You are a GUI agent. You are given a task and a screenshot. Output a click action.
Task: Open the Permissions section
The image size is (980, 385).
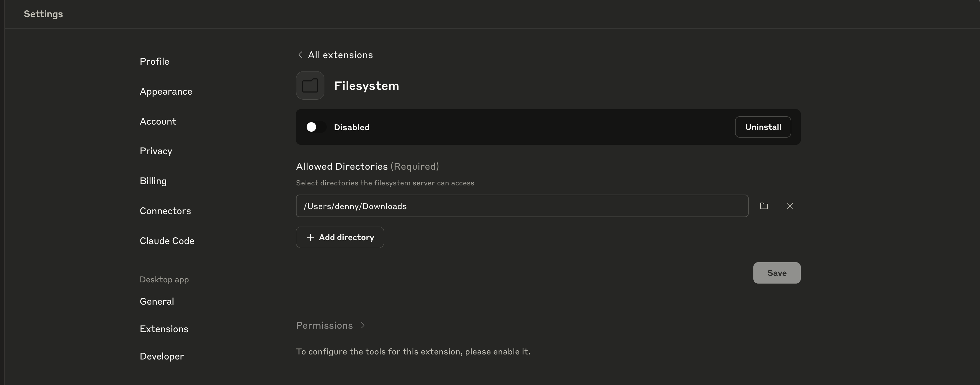(324, 325)
